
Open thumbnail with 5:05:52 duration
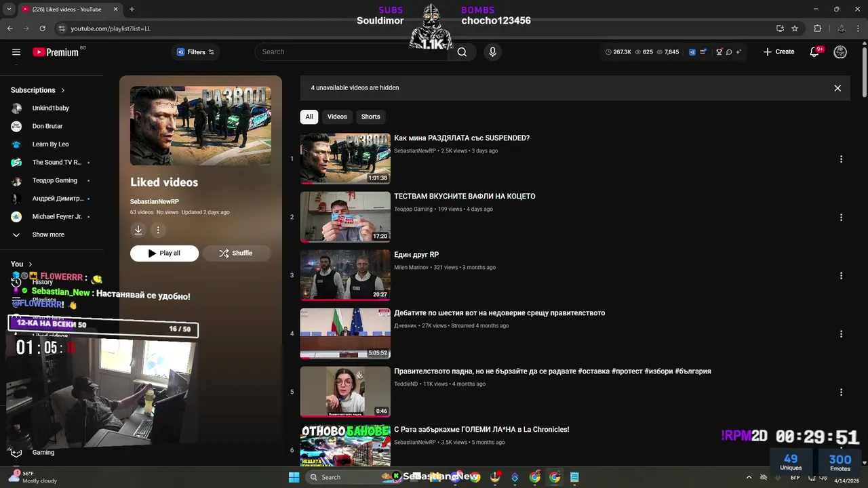345,333
